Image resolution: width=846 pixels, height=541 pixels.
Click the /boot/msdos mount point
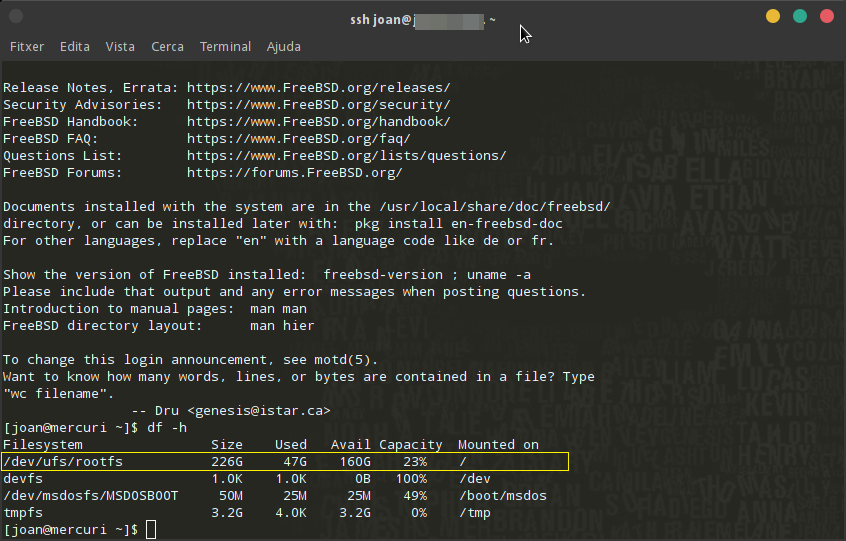tap(502, 496)
